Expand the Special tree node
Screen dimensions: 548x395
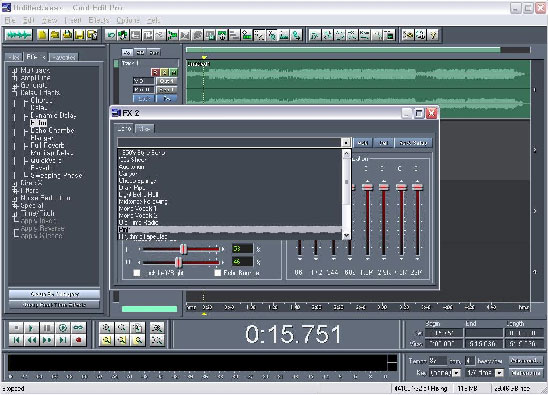point(15,206)
